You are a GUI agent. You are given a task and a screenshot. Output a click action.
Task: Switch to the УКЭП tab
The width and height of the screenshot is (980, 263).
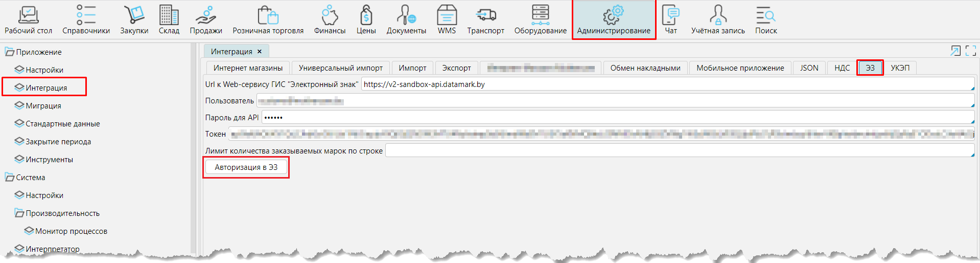tap(900, 68)
